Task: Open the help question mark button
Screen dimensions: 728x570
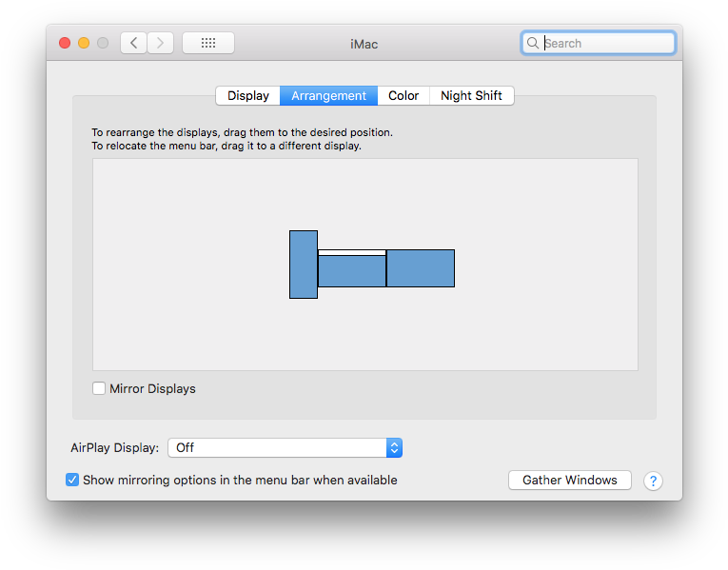Action: (x=653, y=481)
